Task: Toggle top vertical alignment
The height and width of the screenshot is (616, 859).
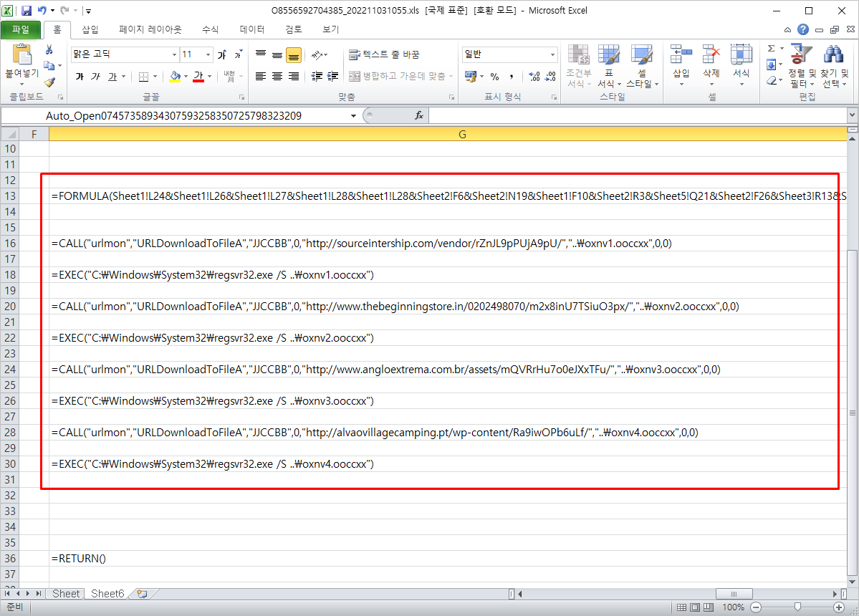Action: coord(261,54)
